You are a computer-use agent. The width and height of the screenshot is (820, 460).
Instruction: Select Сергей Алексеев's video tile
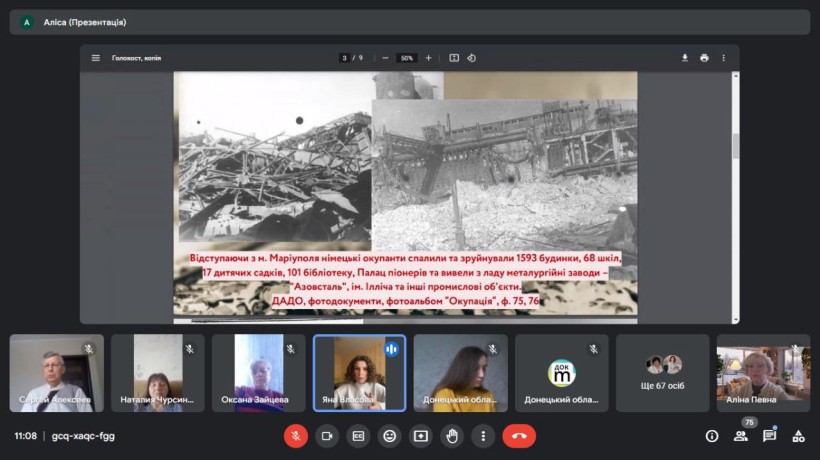(56, 373)
